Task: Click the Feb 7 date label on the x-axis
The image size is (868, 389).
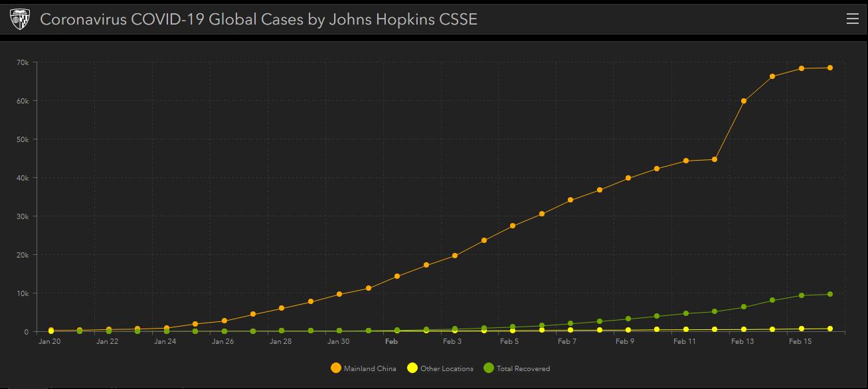Action: point(568,342)
